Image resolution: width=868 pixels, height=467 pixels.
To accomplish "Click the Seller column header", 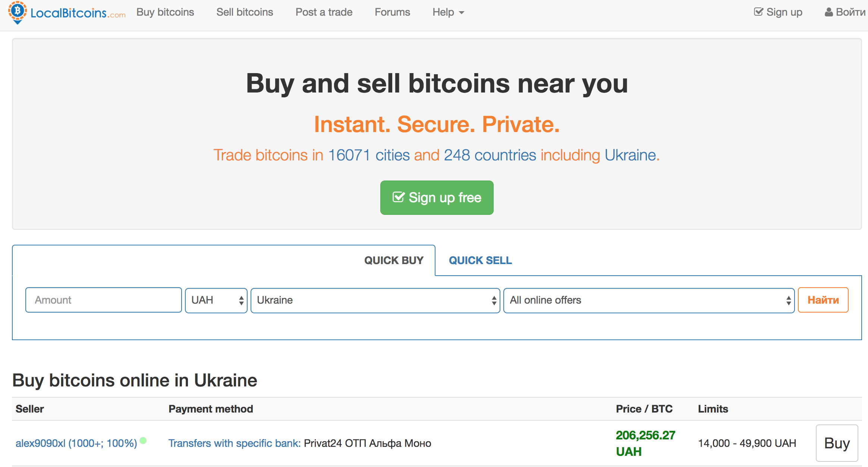I will 30,409.
